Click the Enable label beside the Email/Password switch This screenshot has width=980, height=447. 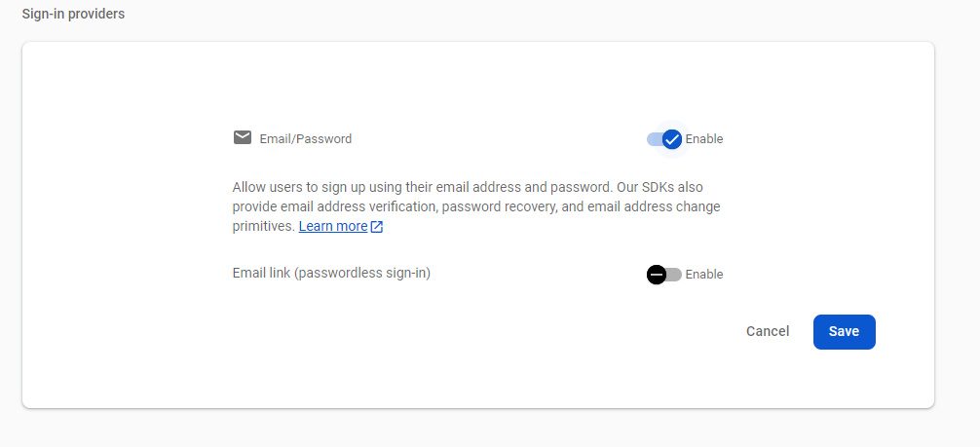704,138
